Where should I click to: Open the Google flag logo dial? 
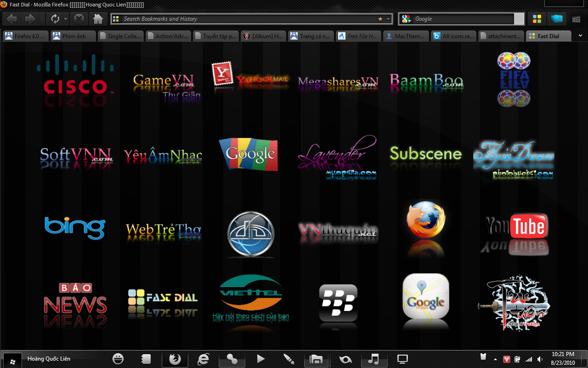[x=249, y=154]
